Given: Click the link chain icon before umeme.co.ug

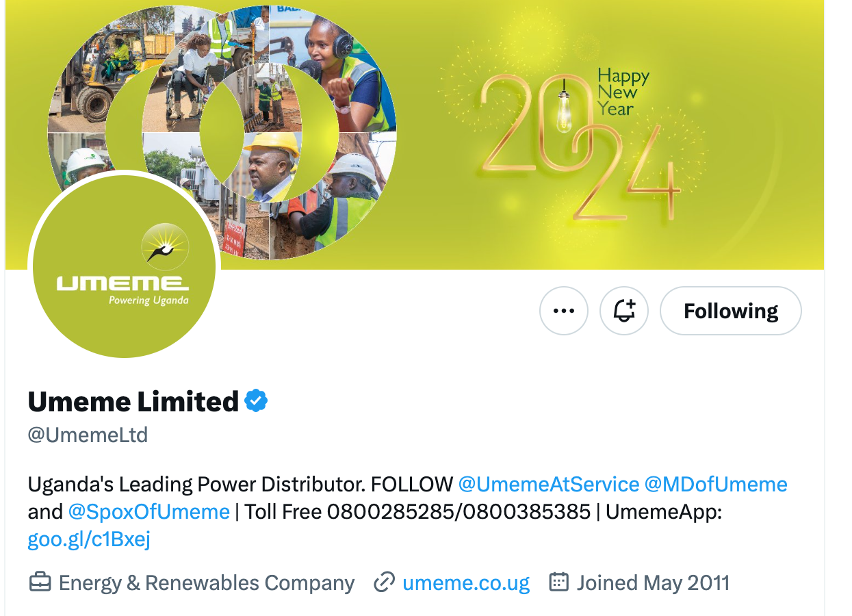Looking at the screenshot, I should (385, 582).
